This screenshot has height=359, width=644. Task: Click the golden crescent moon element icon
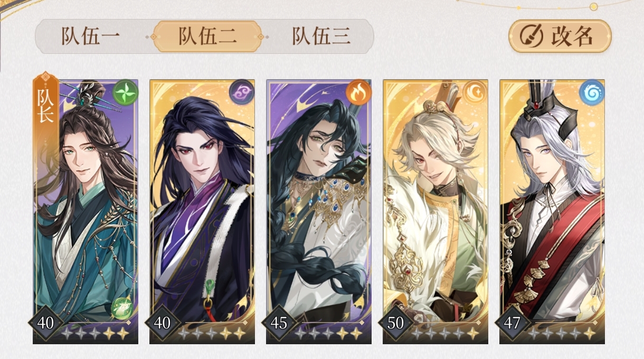point(476,92)
